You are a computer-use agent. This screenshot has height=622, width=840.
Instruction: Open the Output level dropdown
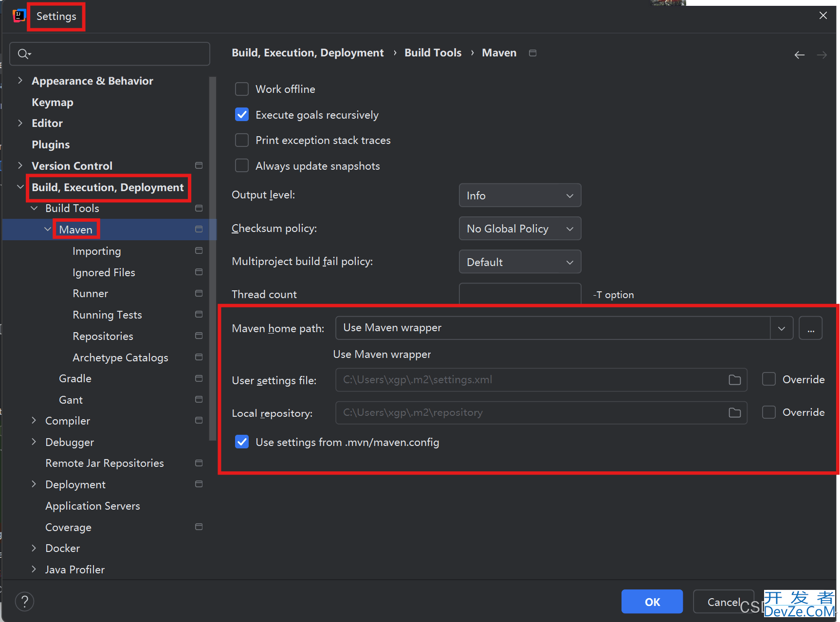pyautogui.click(x=520, y=195)
